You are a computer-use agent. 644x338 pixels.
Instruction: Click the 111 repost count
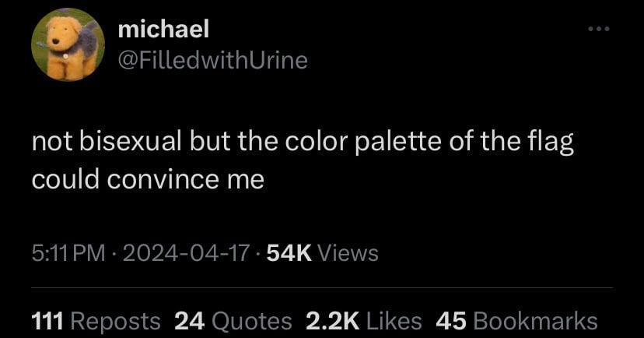(x=48, y=321)
